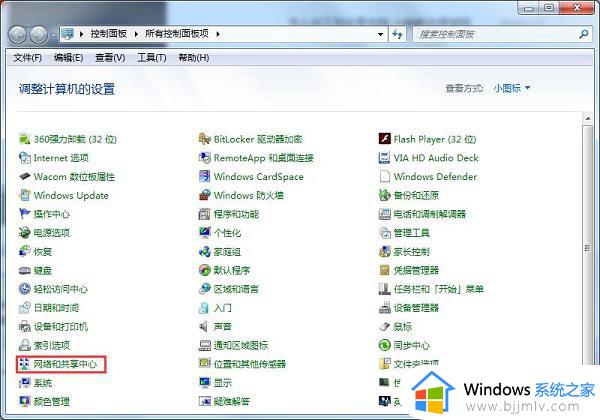This screenshot has height=420, width=600.
Task: Click the 键盘 icon
Action: point(24,270)
